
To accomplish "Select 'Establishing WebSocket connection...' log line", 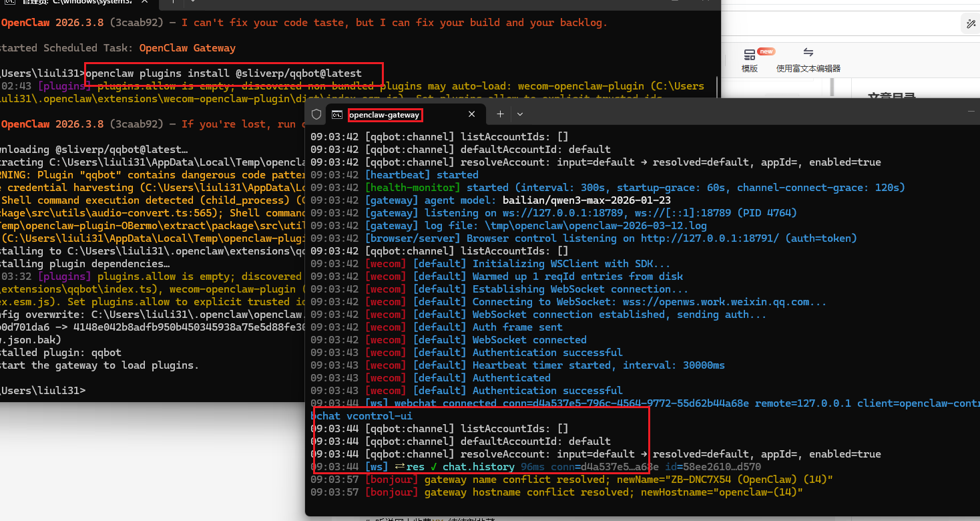I will pos(499,289).
